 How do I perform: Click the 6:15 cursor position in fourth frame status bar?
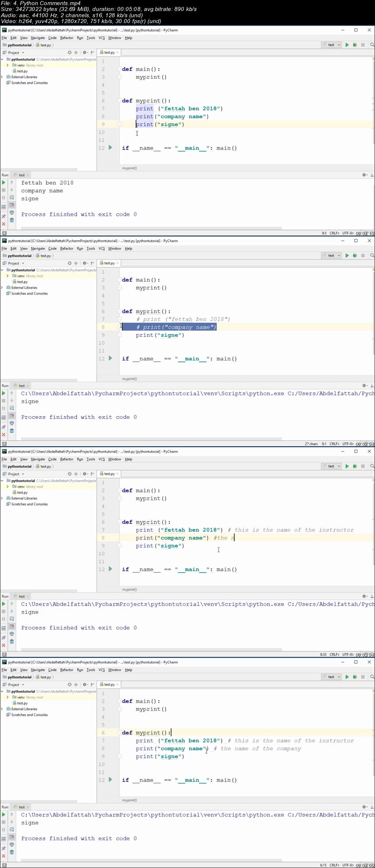tap(323, 865)
